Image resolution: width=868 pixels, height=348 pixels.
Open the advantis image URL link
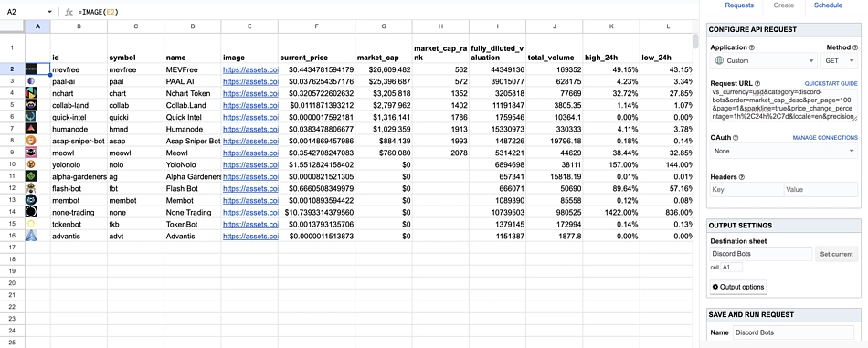click(250, 236)
